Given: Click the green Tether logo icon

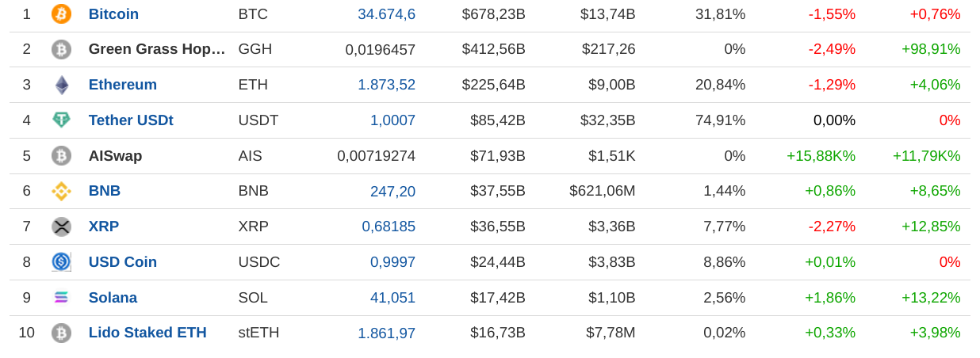Looking at the screenshot, I should (x=61, y=120).
